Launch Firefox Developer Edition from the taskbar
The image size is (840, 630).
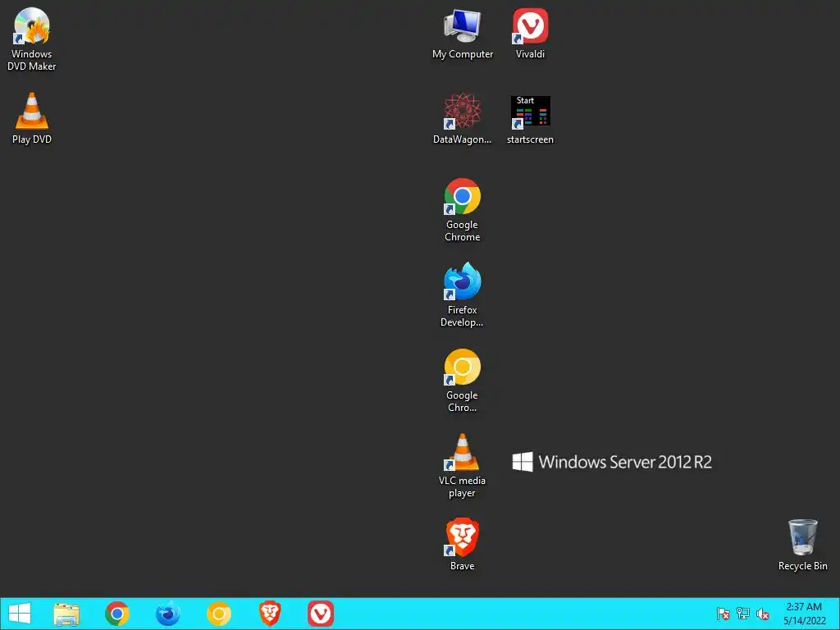pos(167,614)
